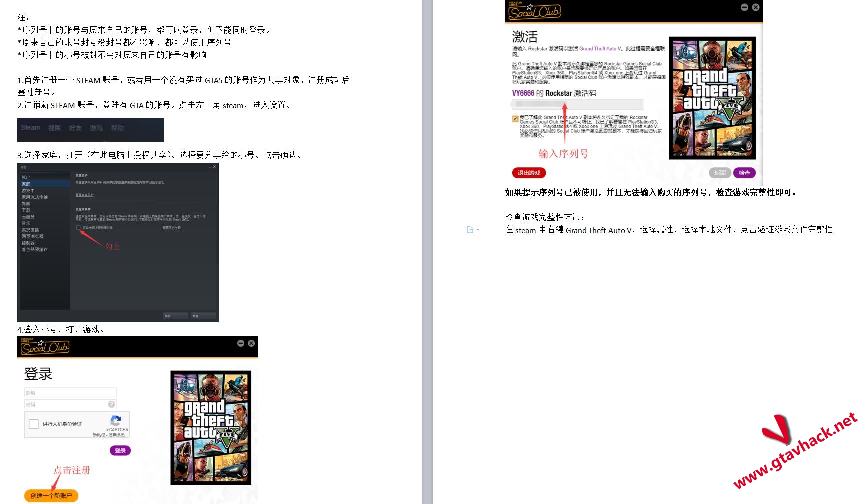This screenshot has width=859, height=504.
Task: Focus the Rockstar activation code field
Action: click(578, 104)
